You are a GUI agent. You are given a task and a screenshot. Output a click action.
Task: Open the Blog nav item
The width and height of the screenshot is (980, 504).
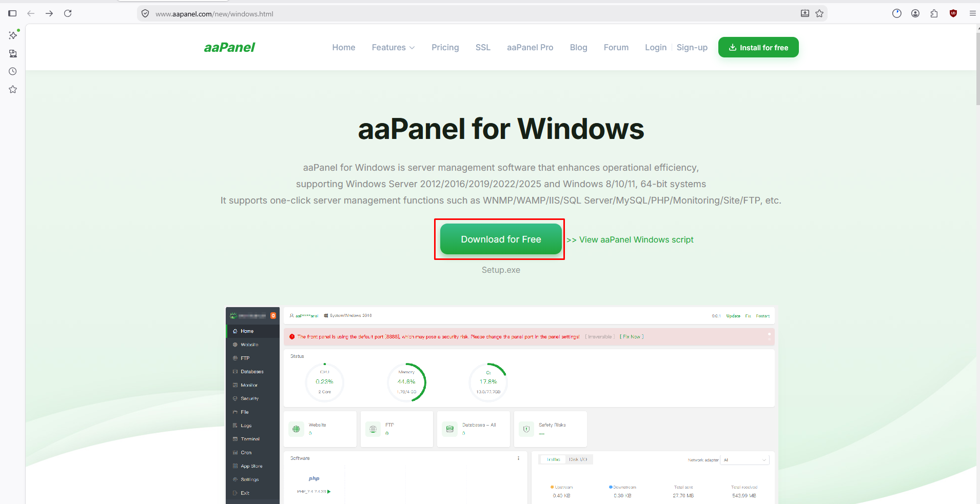[x=578, y=47]
